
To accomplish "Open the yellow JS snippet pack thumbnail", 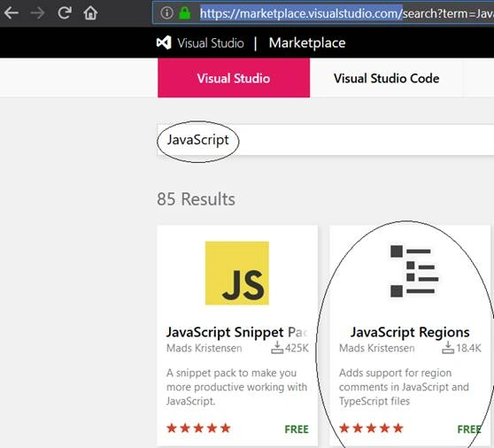I will [x=237, y=274].
